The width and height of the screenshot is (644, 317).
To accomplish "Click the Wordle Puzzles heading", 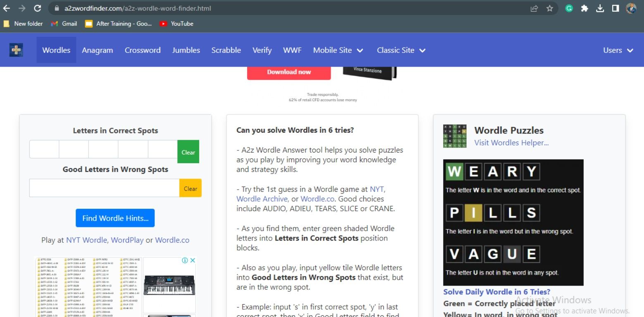I will click(x=509, y=130).
